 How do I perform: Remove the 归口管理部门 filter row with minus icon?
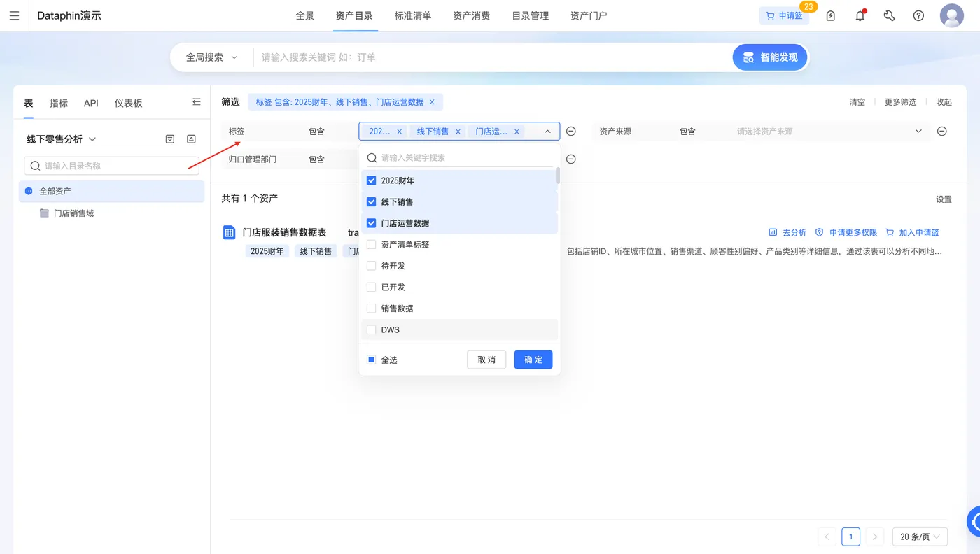point(571,159)
